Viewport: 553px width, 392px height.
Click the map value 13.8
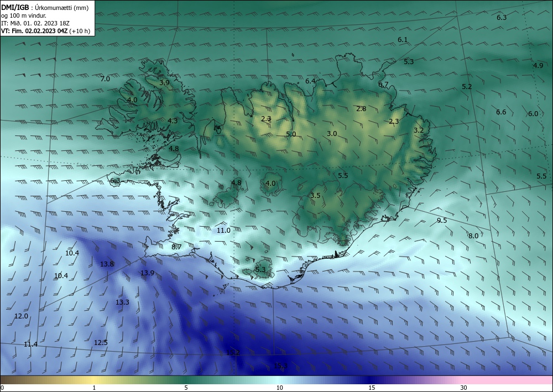point(107,264)
